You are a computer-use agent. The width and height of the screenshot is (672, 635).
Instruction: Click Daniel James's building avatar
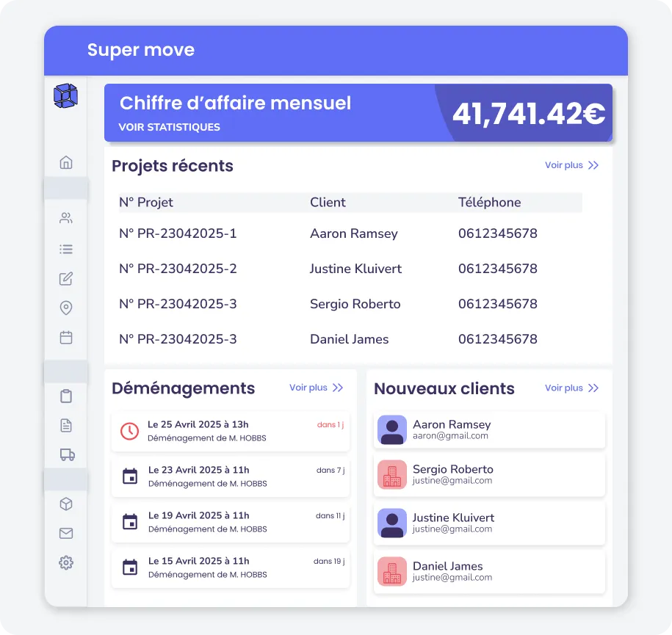click(392, 571)
